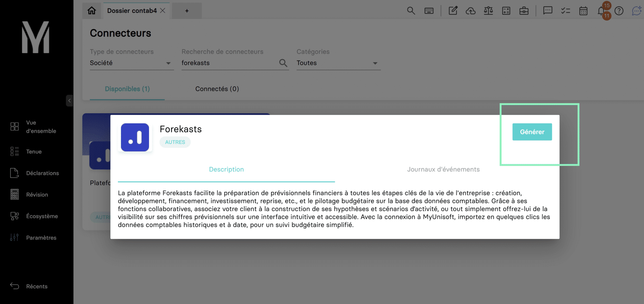Collapse the left sidebar with chevron

click(69, 101)
